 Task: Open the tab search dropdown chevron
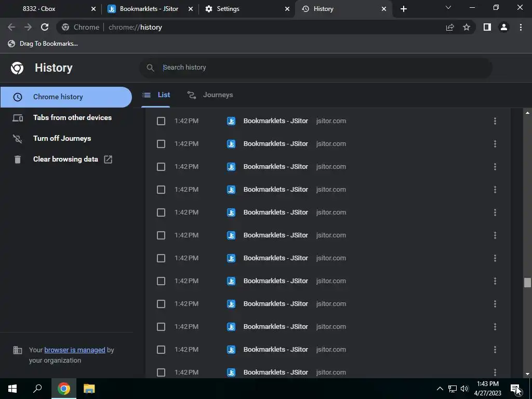pos(448,7)
